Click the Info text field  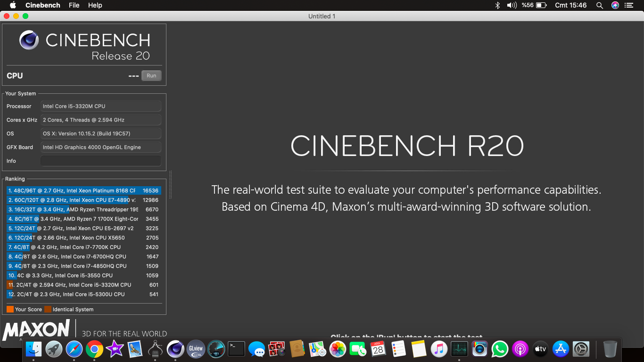point(101,161)
